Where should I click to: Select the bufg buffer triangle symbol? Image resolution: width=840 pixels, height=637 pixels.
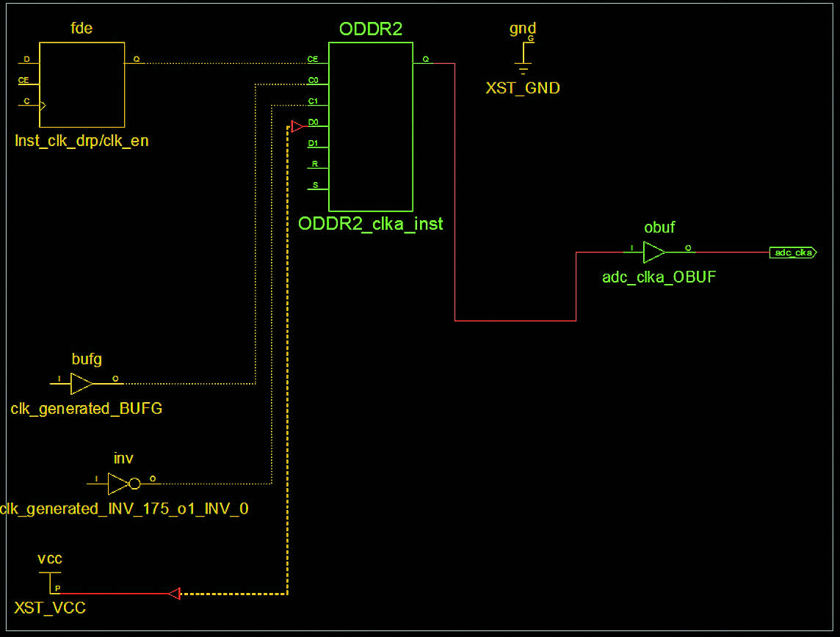(x=82, y=383)
